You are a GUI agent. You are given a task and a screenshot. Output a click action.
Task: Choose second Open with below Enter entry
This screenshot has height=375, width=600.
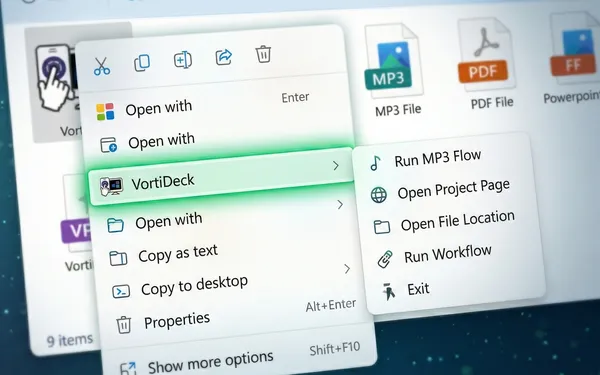coord(161,142)
